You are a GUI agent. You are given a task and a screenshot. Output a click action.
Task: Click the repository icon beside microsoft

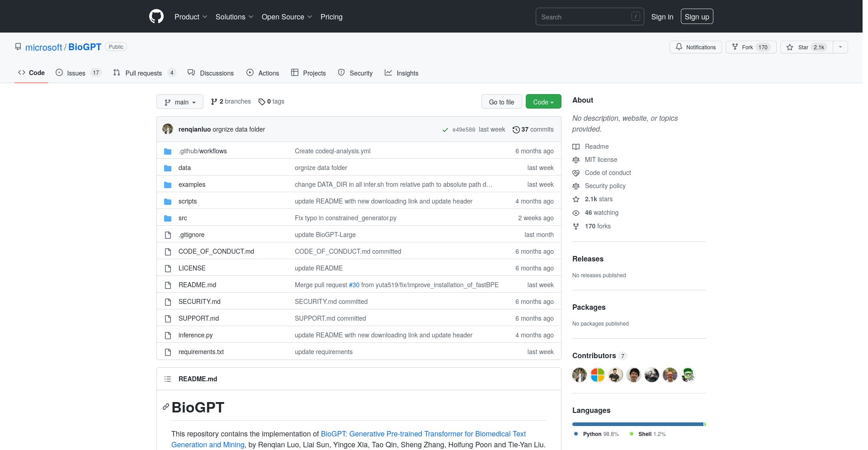tap(18, 47)
